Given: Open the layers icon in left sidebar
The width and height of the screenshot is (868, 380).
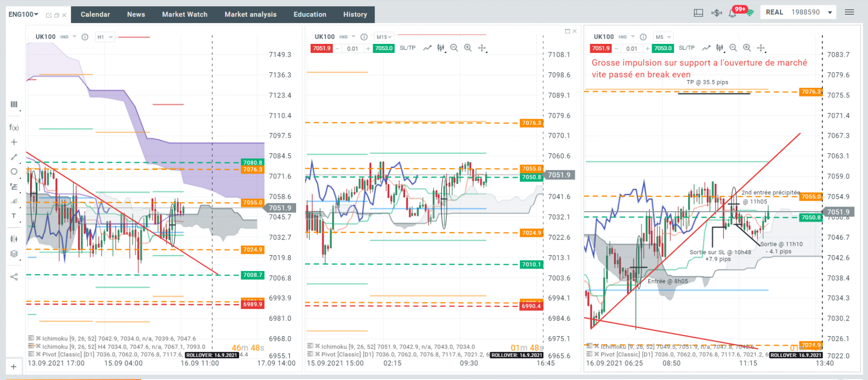Looking at the screenshot, I should click(x=14, y=254).
